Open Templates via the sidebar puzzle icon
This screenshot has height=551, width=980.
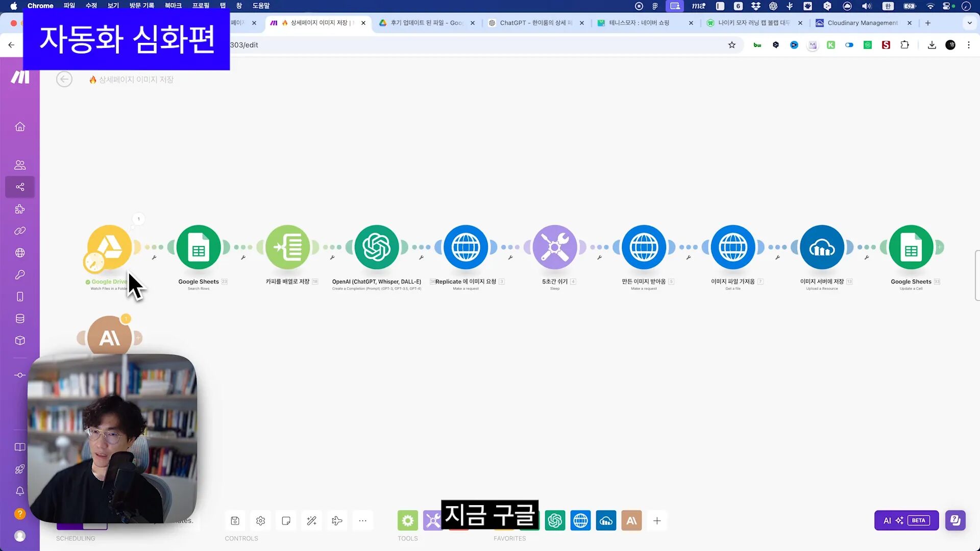(20, 209)
